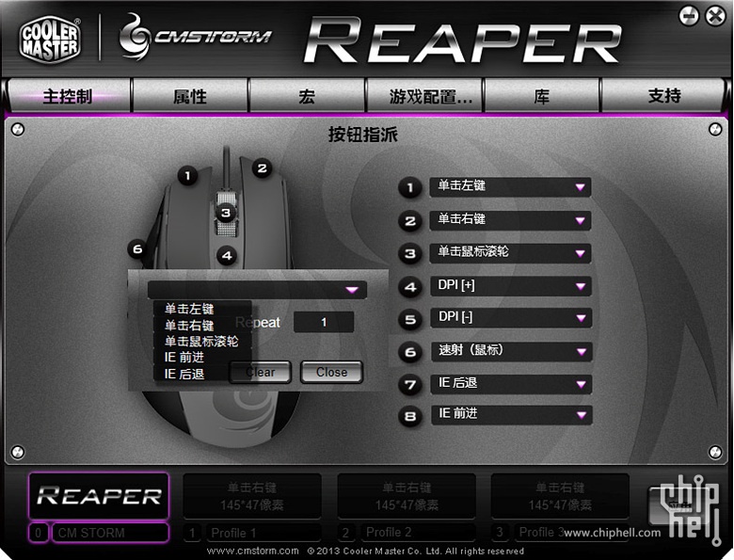Image resolution: width=734 pixels, height=560 pixels.
Task: Click marker 1 on the mouse image
Action: [187, 176]
